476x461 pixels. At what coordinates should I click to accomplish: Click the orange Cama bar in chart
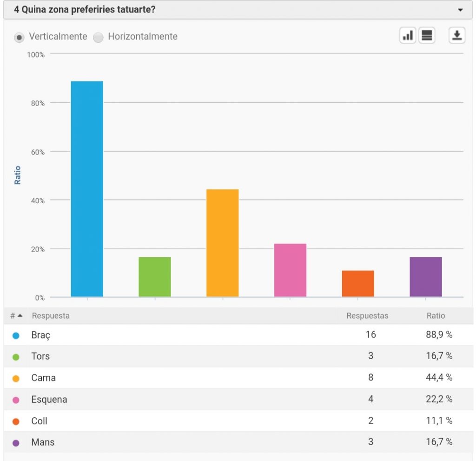point(222,243)
